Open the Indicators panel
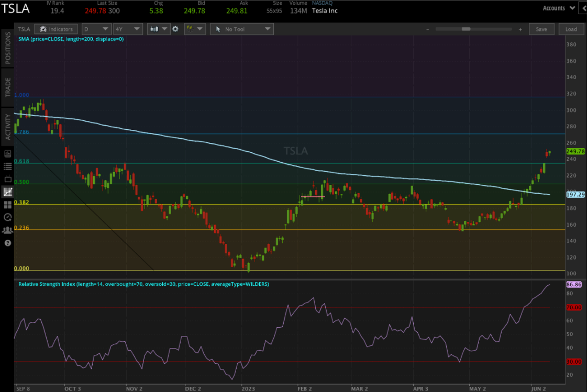The width and height of the screenshot is (587, 392). point(57,29)
